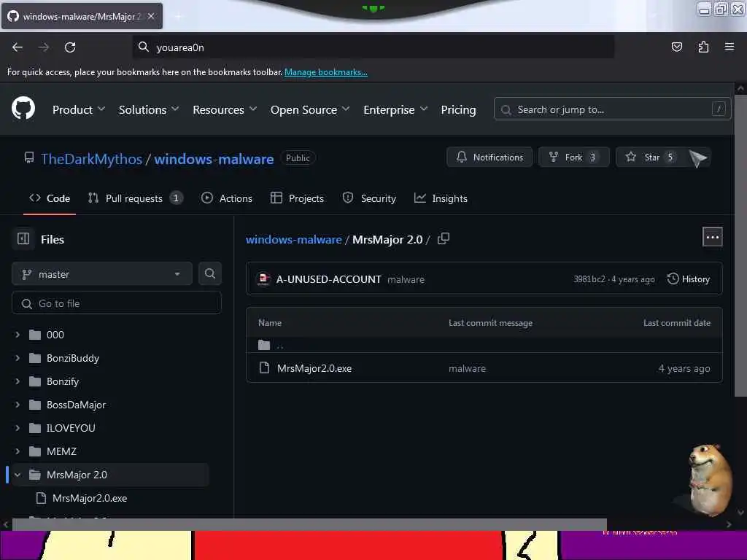Click the Go to file field

pos(117,303)
